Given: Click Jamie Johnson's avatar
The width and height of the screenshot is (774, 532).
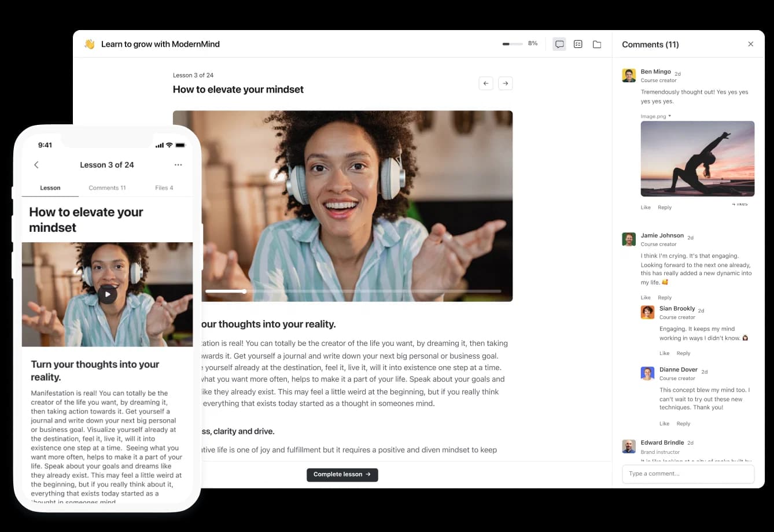Looking at the screenshot, I should click(629, 239).
